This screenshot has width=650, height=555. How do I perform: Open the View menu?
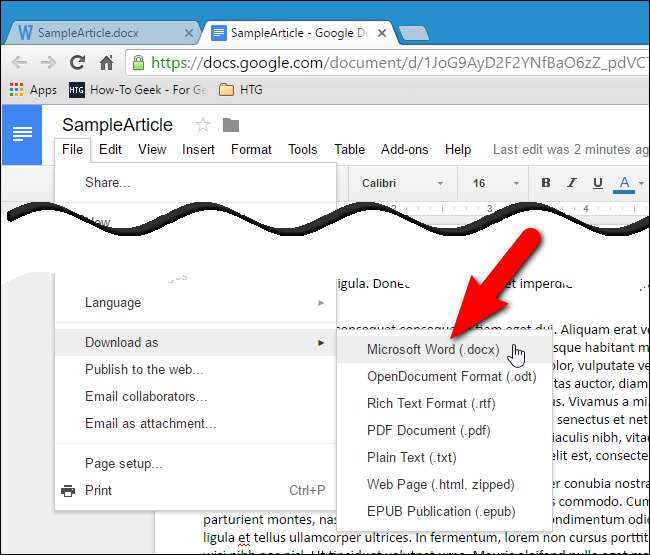(x=152, y=149)
